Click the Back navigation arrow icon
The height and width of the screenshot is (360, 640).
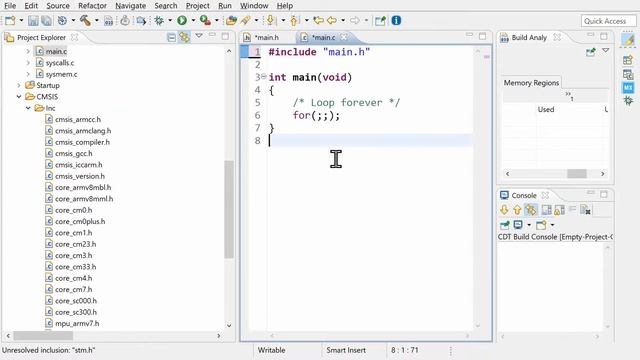332,20
